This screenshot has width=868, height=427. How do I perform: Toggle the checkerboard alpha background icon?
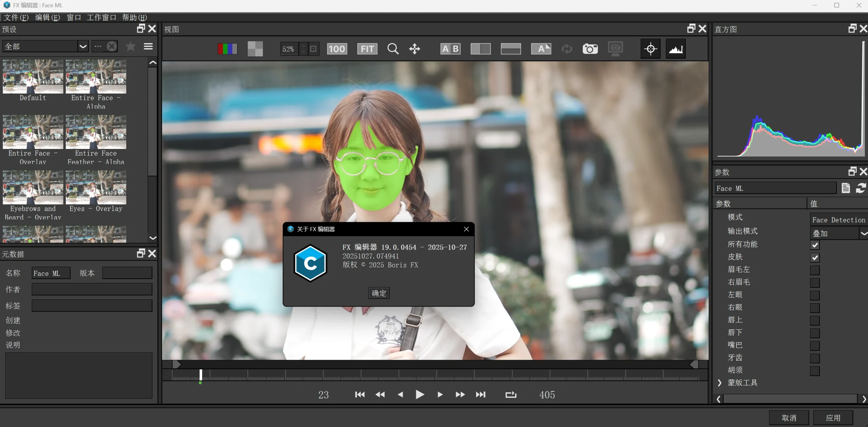coord(255,48)
